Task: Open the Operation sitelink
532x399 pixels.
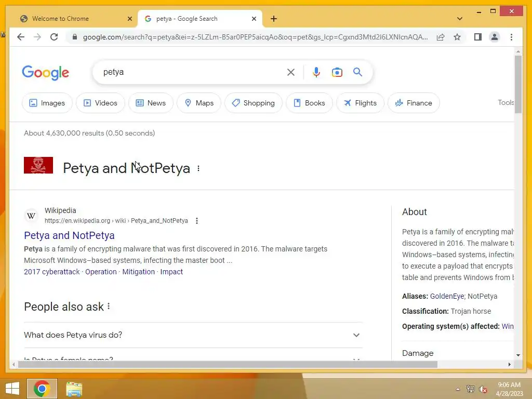Action: pyautogui.click(x=101, y=272)
